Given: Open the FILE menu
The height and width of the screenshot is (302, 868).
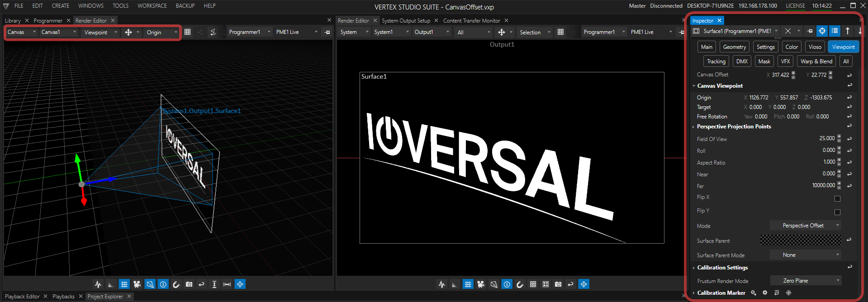Looking at the screenshot, I should click(19, 6).
